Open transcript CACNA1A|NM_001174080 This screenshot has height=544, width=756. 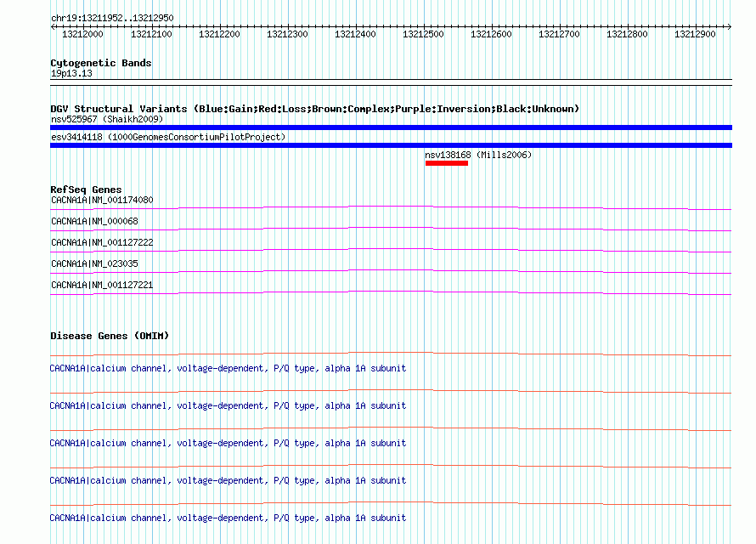[x=102, y=200]
